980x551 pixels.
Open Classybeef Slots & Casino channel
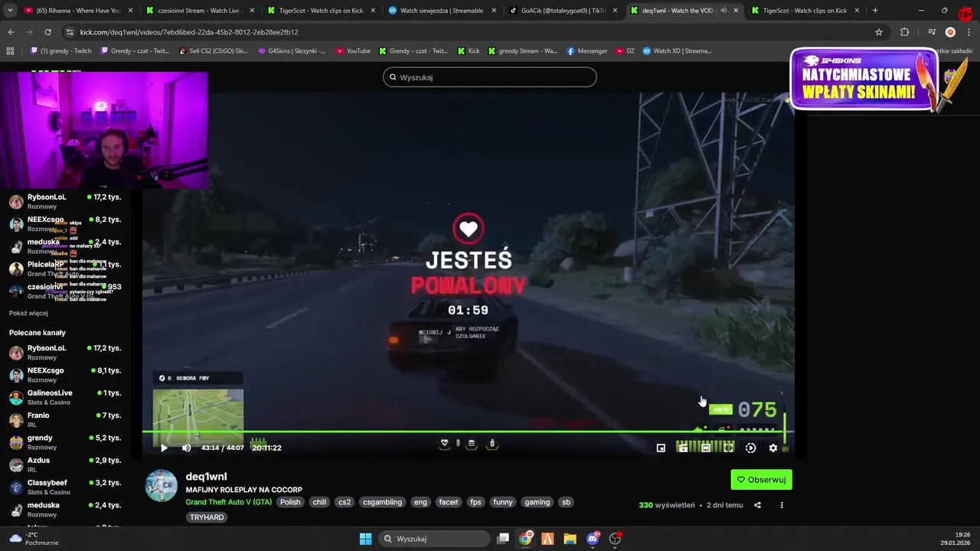(x=65, y=487)
